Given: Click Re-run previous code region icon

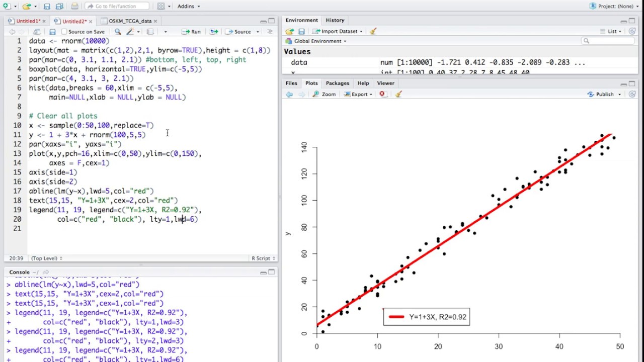Looking at the screenshot, I should 214,32.
